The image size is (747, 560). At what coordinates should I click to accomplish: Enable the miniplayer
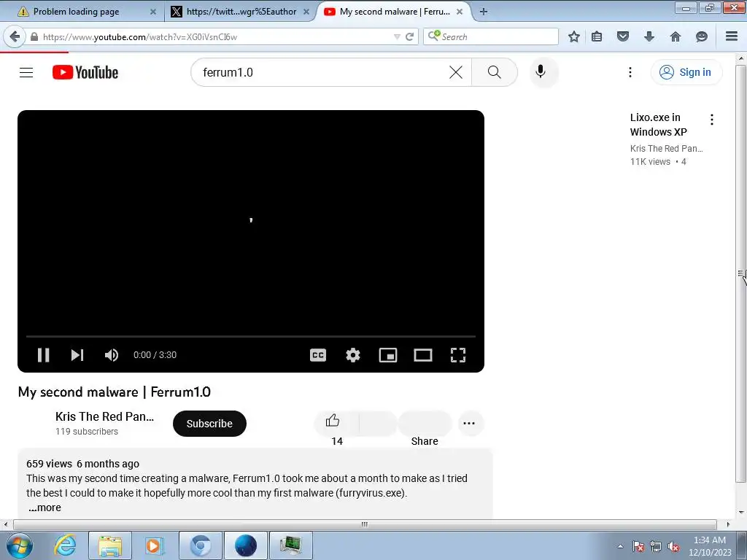point(388,355)
